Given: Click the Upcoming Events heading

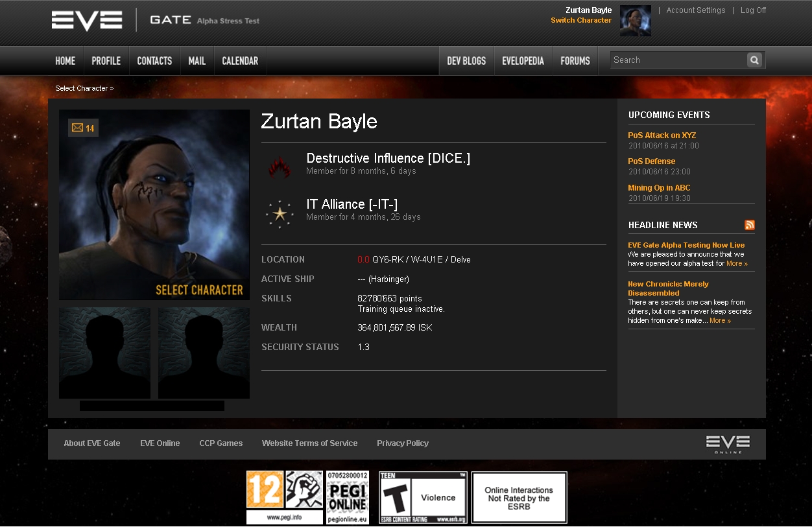Looking at the screenshot, I should 669,115.
